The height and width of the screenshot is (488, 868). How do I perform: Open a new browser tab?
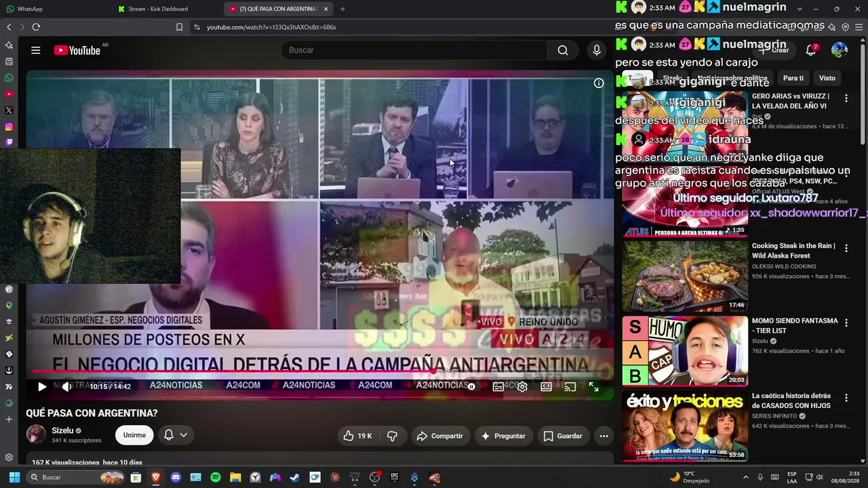pos(342,9)
